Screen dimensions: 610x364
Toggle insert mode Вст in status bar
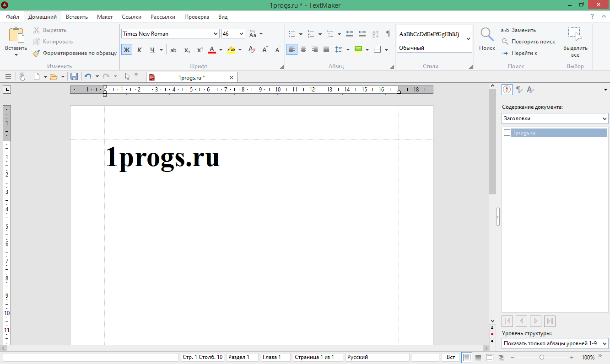tap(451, 357)
